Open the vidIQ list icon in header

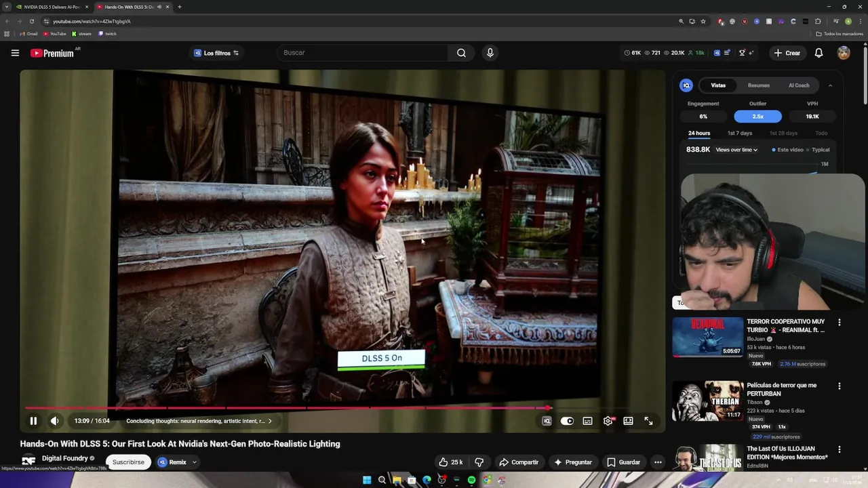(x=727, y=53)
